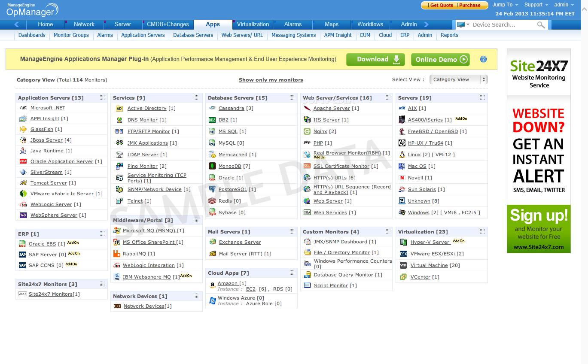Open the Reports submenu item
This screenshot has height=364, width=588.
pyautogui.click(x=449, y=35)
